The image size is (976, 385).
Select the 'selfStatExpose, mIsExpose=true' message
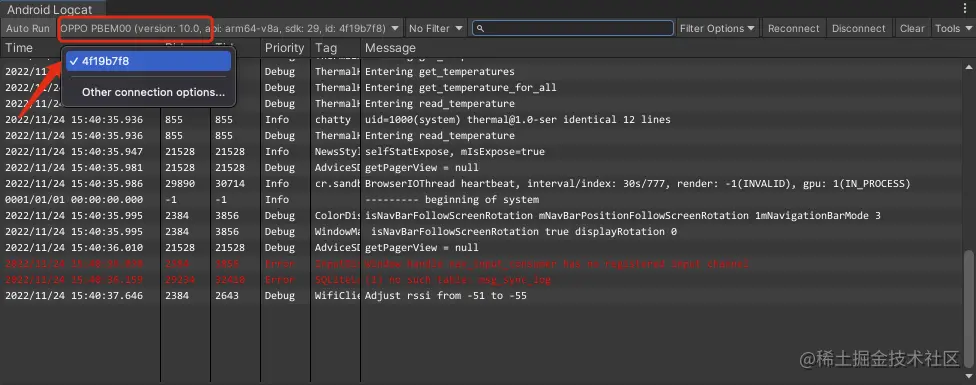coord(454,152)
